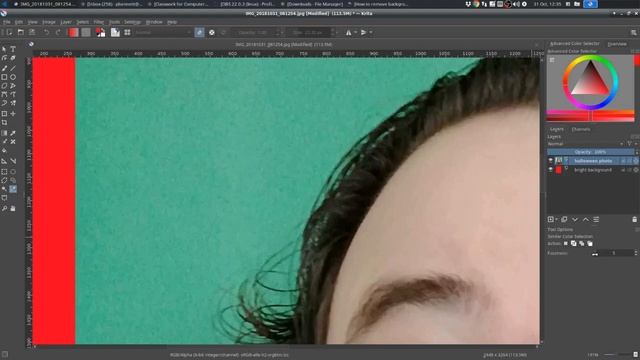Expand the add-layer button dropdown arrow
Screen dimensions: 640x360
click(556, 220)
